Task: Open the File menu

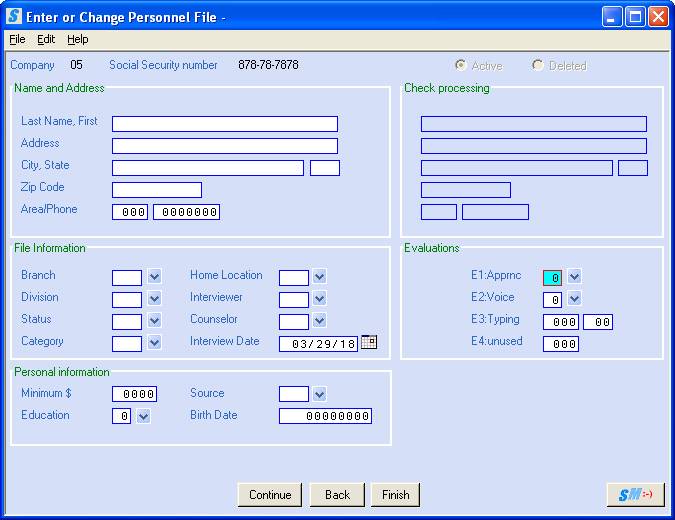Action: (17, 39)
